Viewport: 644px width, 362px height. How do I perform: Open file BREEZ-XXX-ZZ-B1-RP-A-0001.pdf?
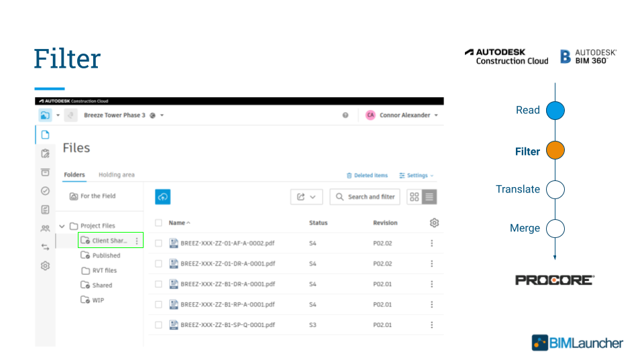[x=228, y=304]
